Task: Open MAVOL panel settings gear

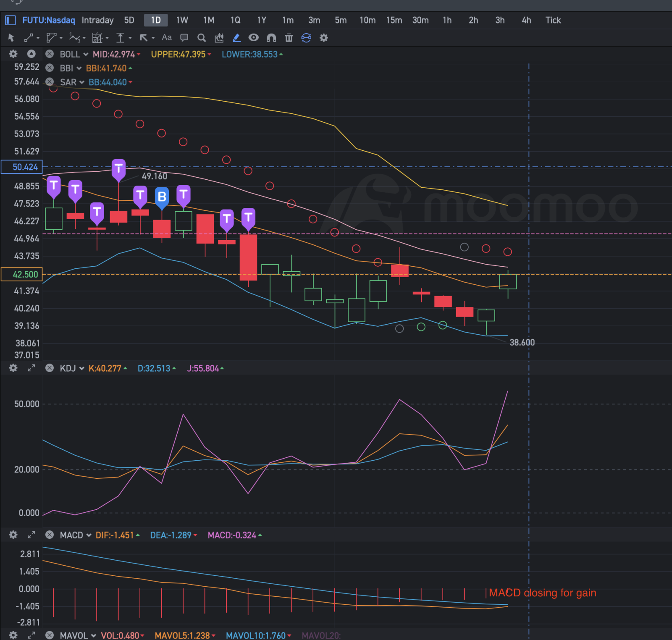Action: [x=13, y=635]
